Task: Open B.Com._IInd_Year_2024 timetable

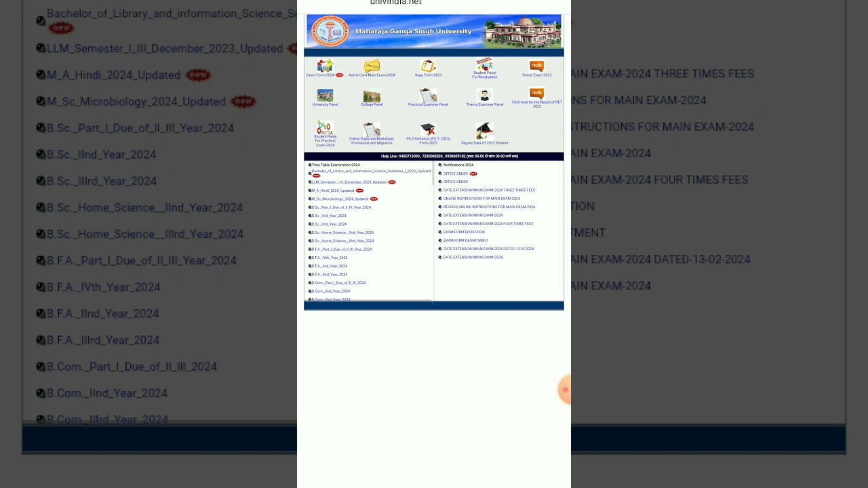Action: (331, 291)
